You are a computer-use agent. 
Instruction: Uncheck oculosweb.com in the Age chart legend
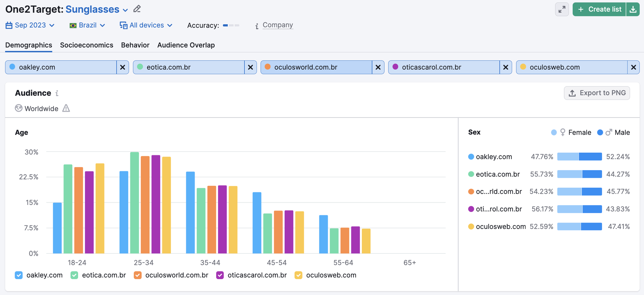click(x=298, y=275)
